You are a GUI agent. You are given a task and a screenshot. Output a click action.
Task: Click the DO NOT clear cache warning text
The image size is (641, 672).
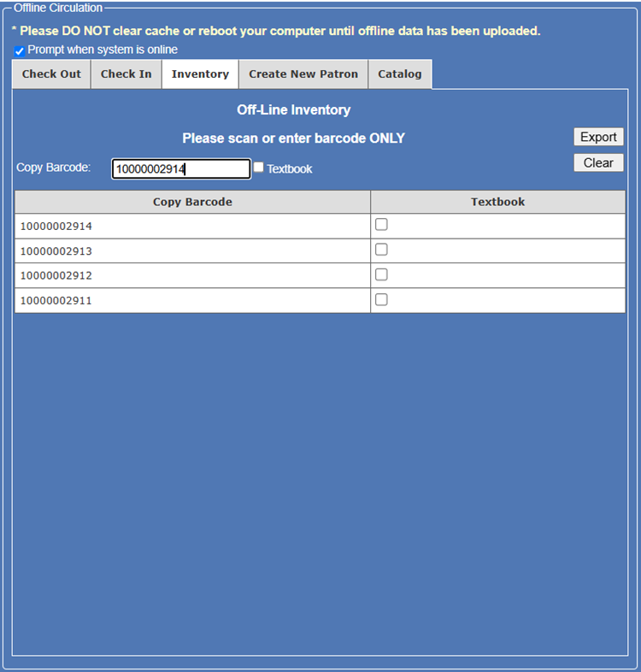click(x=276, y=31)
